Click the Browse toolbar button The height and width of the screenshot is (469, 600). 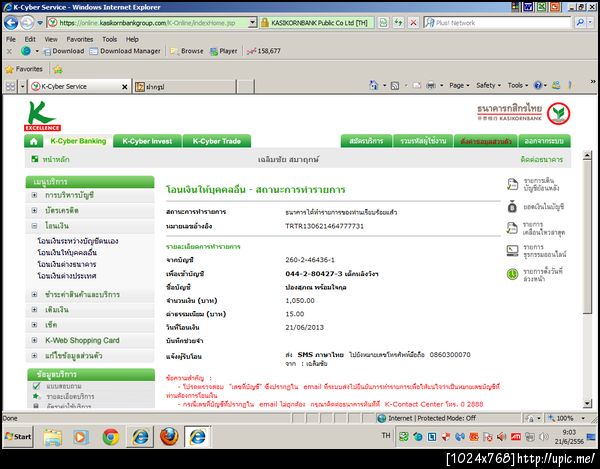(x=187, y=51)
